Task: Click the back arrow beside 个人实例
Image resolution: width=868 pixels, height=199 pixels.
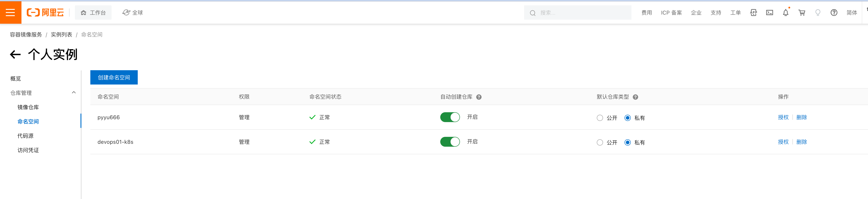Action: pyautogui.click(x=15, y=54)
